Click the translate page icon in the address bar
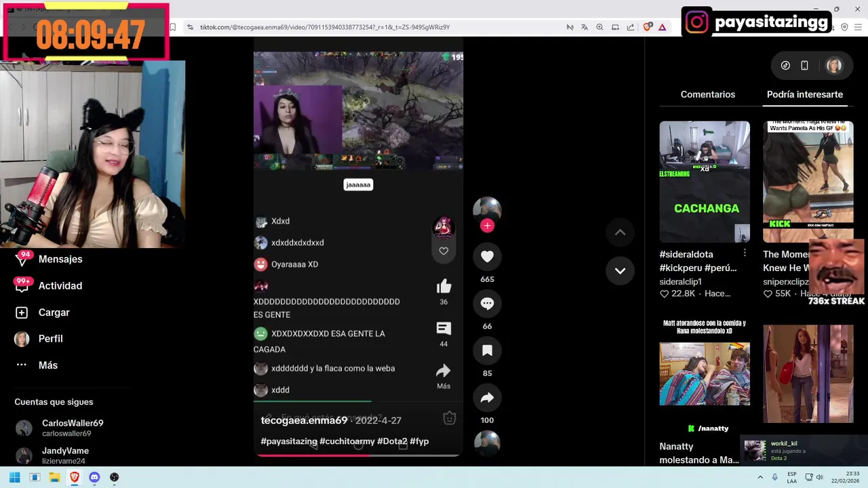 [584, 27]
